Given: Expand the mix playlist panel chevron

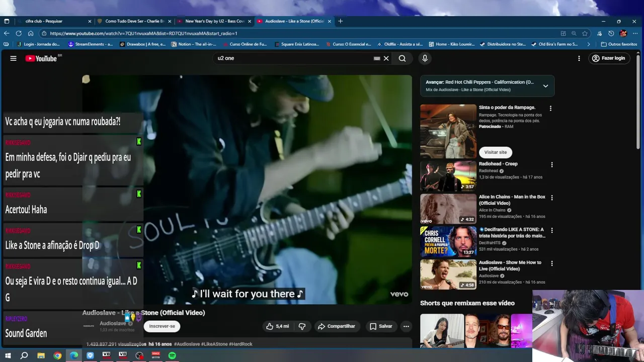Looking at the screenshot, I should coord(545,86).
